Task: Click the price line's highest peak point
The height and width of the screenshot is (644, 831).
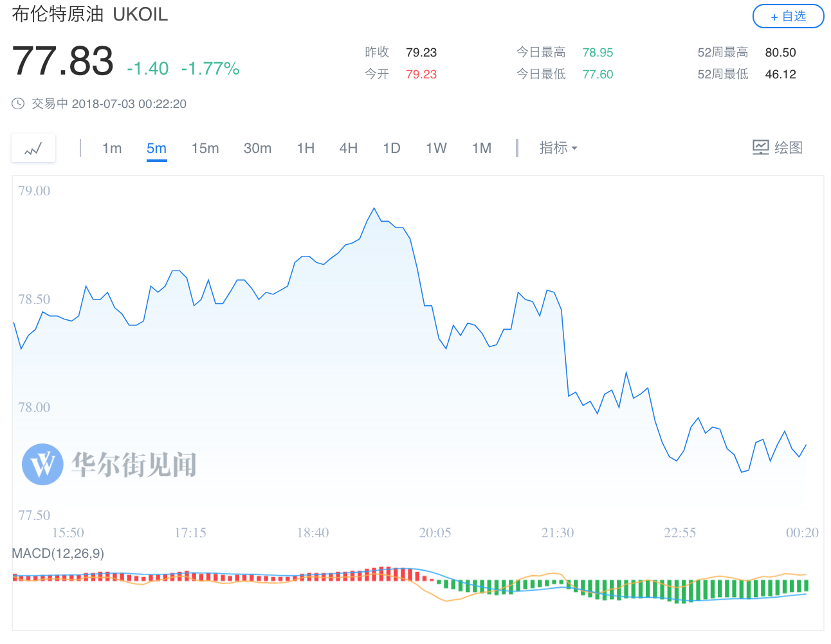Action: [374, 208]
